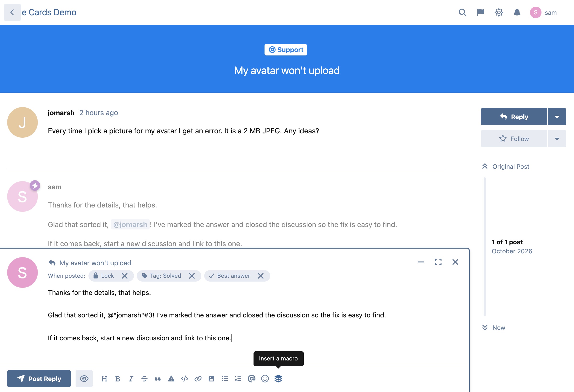Open the administration gear icon
574x392 pixels.
(499, 12)
